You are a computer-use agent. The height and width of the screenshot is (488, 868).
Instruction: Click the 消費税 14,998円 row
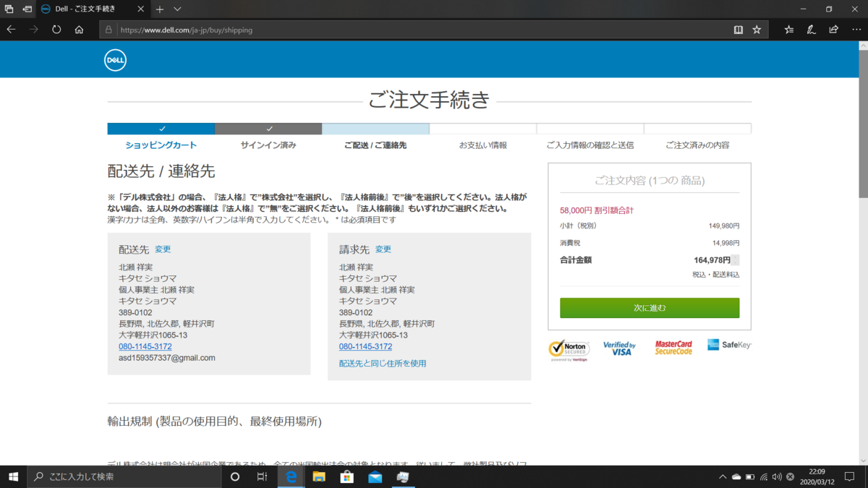click(650, 243)
